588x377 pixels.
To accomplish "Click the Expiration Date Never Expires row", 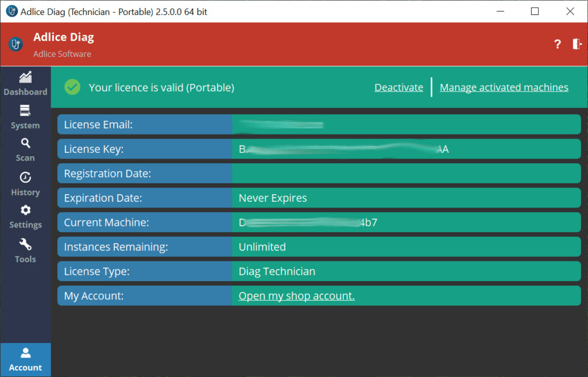I will coord(405,198).
